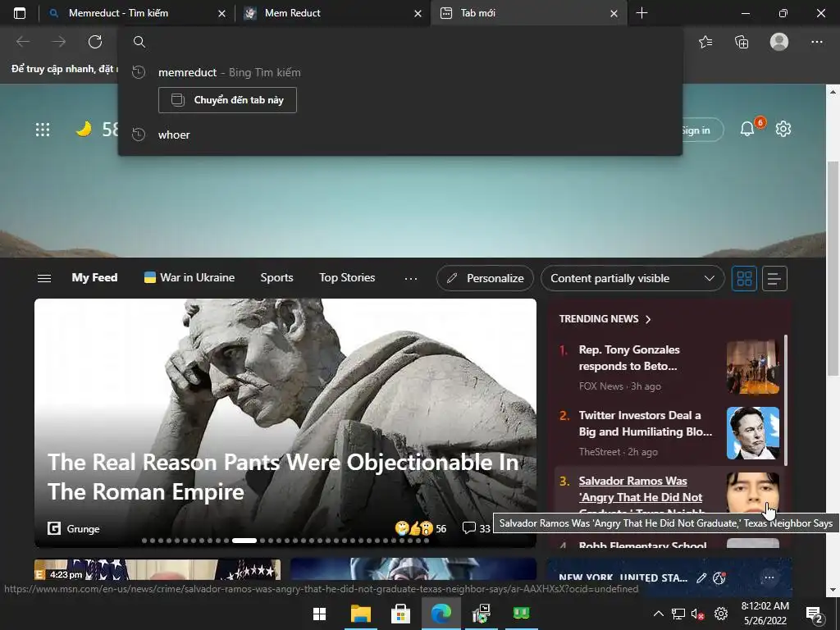Edit New York weather location pencil
840x630 pixels.
(701, 577)
